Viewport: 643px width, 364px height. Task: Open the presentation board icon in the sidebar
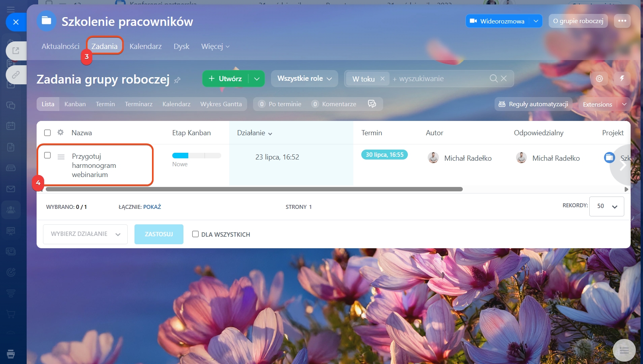[x=11, y=231]
